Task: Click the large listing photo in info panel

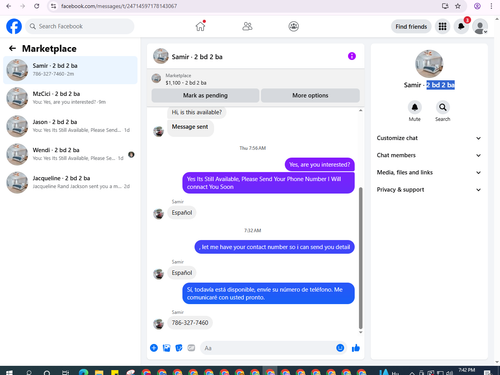Action: point(429,64)
